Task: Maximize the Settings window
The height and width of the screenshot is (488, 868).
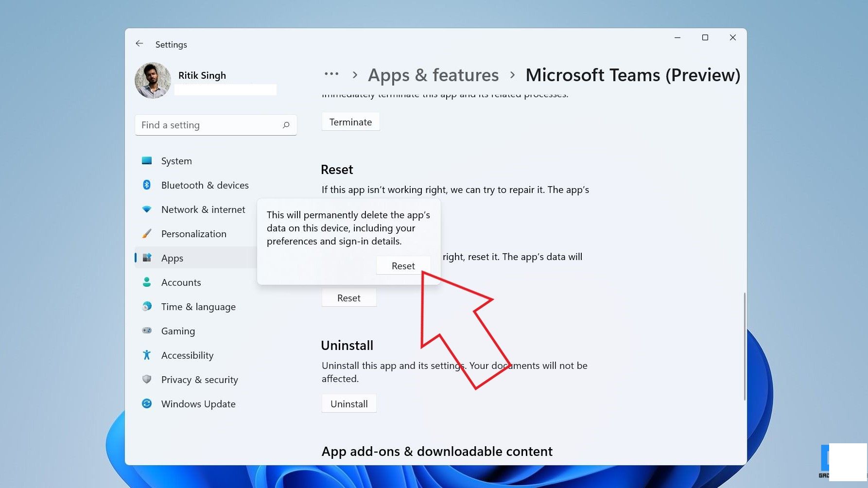Action: 705,37
